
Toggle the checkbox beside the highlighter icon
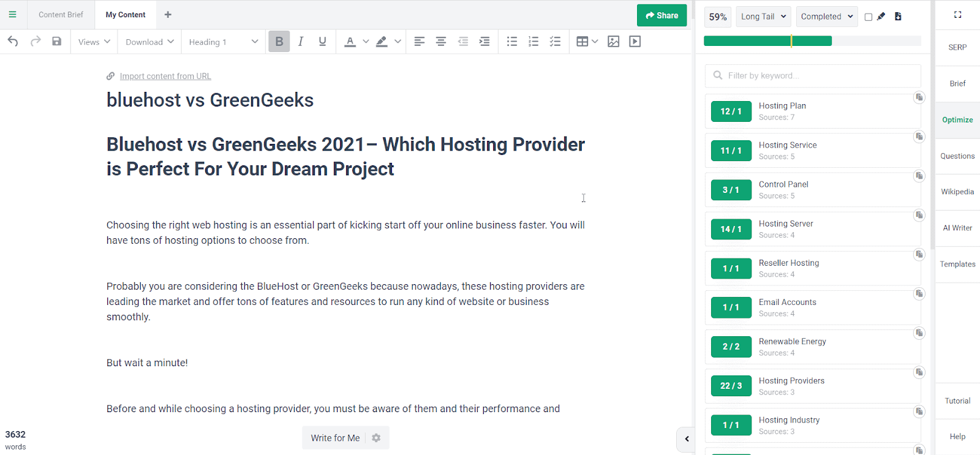tap(868, 17)
